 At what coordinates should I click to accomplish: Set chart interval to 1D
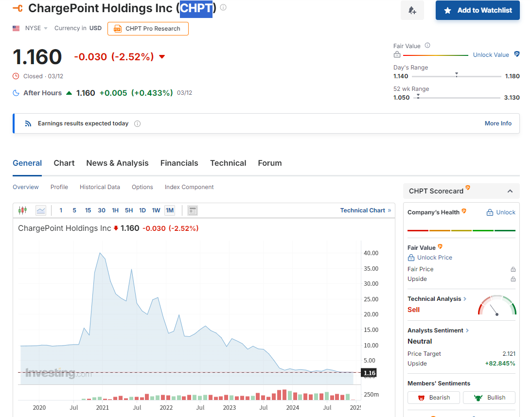point(142,210)
